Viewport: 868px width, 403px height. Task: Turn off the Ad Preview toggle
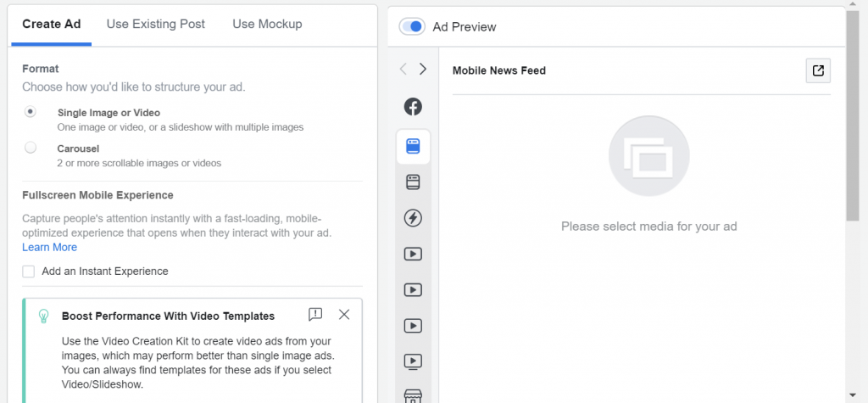(412, 26)
